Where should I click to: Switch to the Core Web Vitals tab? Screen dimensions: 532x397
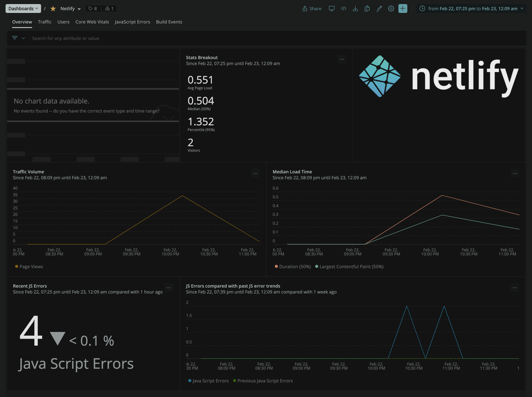[x=92, y=22]
